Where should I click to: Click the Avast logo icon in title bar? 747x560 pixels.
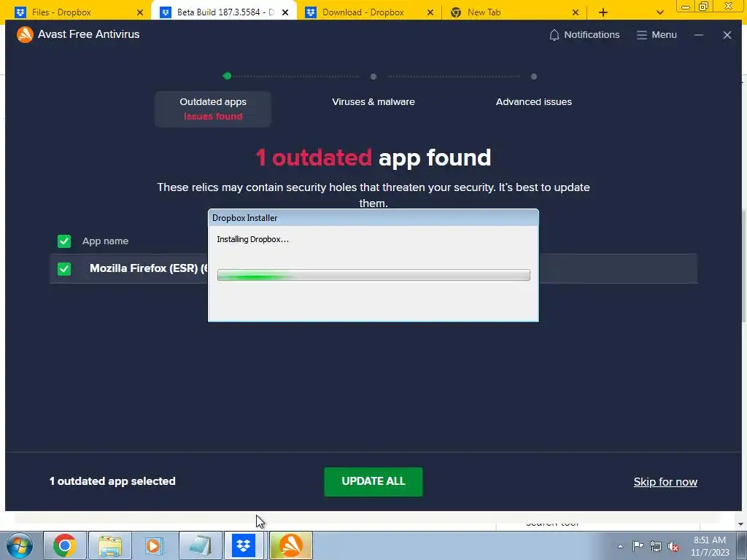pyautogui.click(x=25, y=34)
